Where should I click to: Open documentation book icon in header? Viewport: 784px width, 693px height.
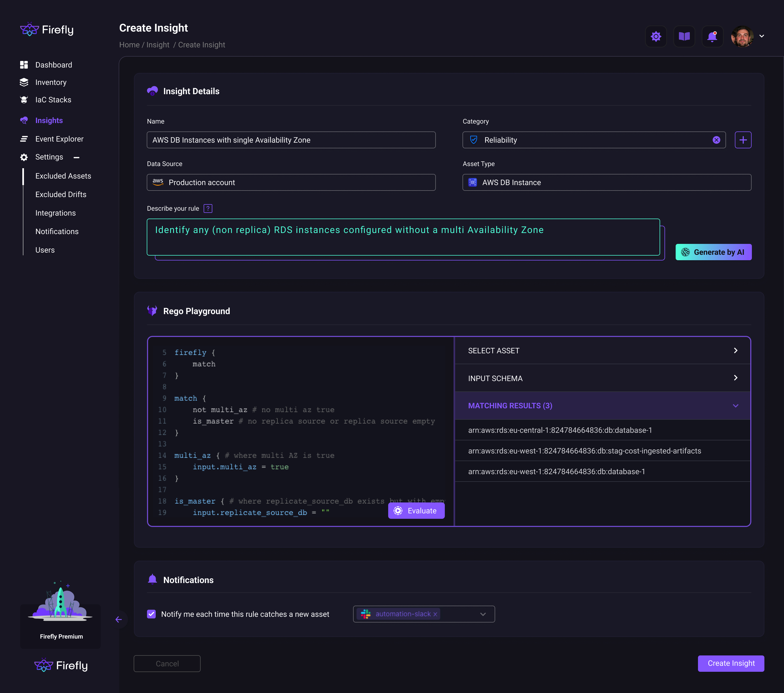point(684,36)
